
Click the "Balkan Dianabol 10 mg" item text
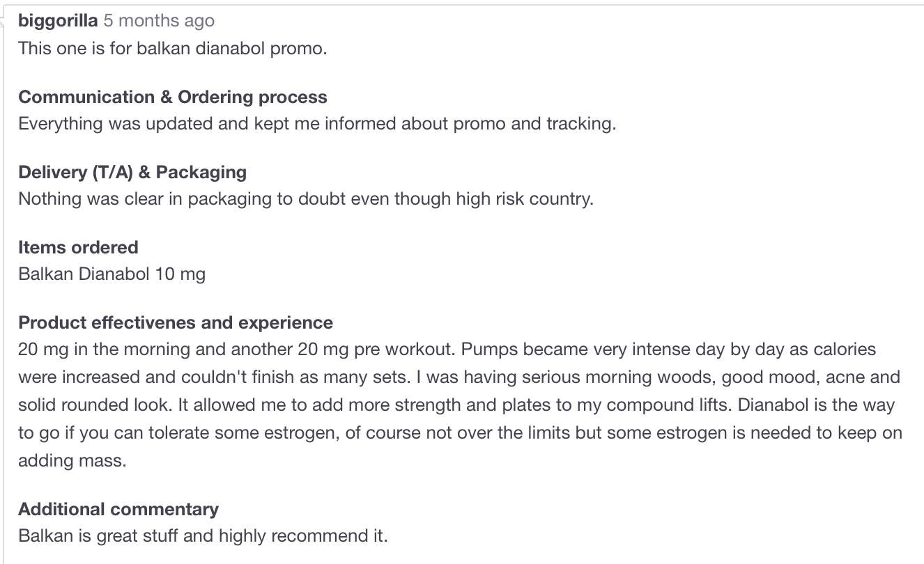(111, 274)
